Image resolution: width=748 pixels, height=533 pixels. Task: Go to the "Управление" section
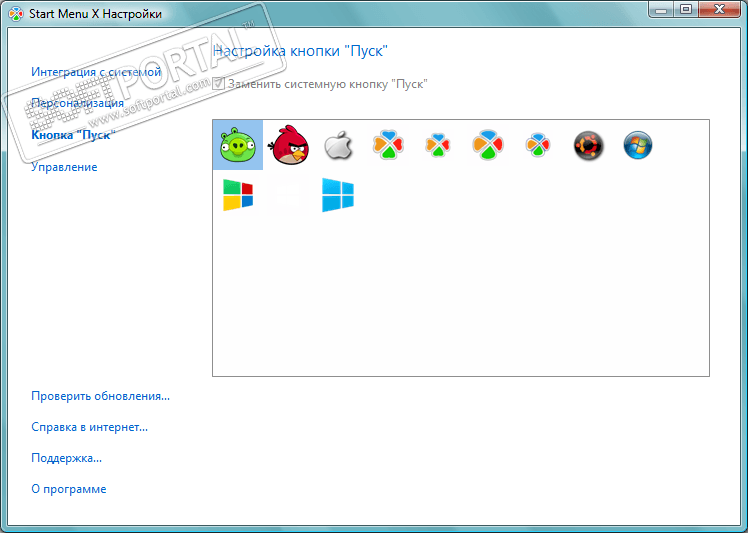(64, 167)
